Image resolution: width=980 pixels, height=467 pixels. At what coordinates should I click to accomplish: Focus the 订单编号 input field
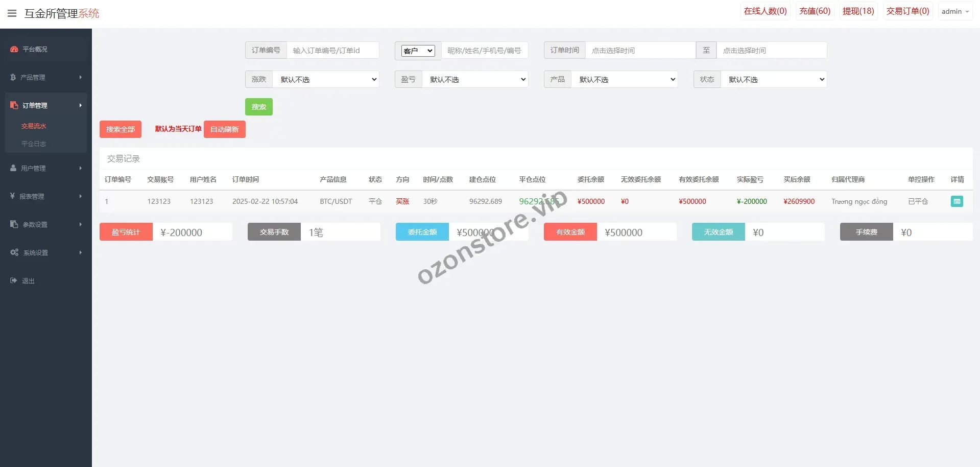[x=332, y=51]
